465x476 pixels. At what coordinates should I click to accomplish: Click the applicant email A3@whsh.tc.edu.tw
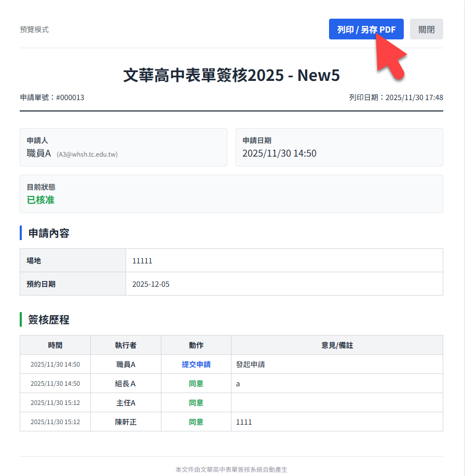(x=87, y=154)
